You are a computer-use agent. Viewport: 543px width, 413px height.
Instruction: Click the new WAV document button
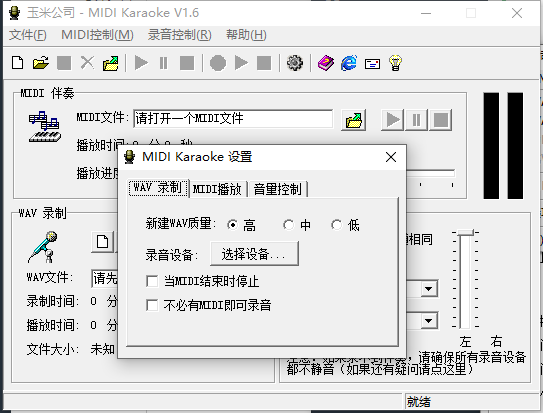point(103,242)
